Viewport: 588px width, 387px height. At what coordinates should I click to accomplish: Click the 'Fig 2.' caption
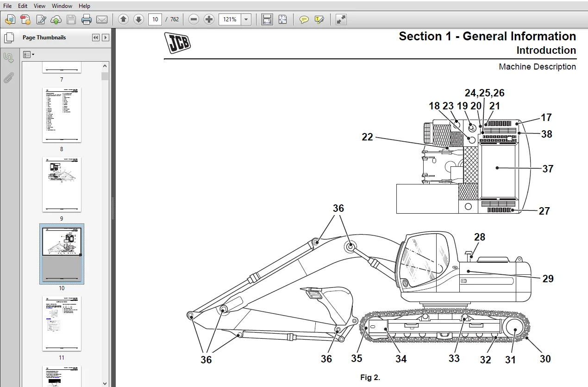pos(370,377)
